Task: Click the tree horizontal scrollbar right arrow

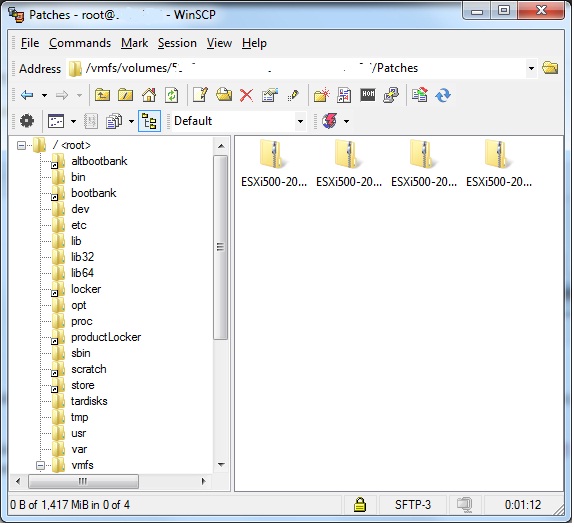Action: pos(204,481)
